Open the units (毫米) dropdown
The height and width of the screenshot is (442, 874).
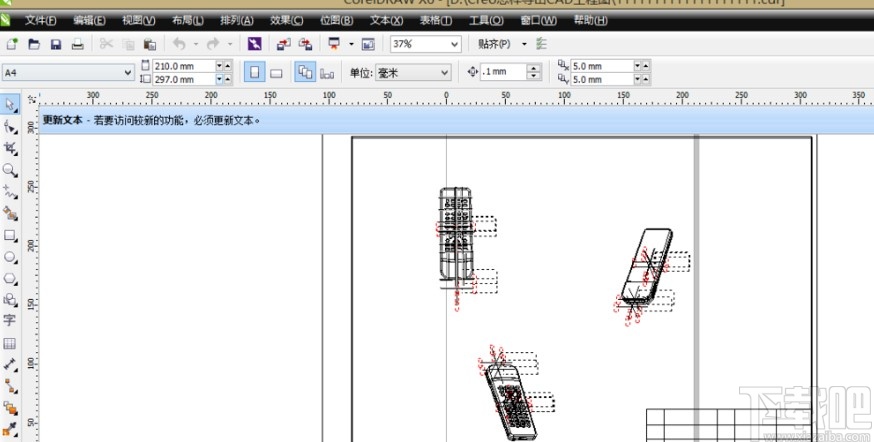444,72
